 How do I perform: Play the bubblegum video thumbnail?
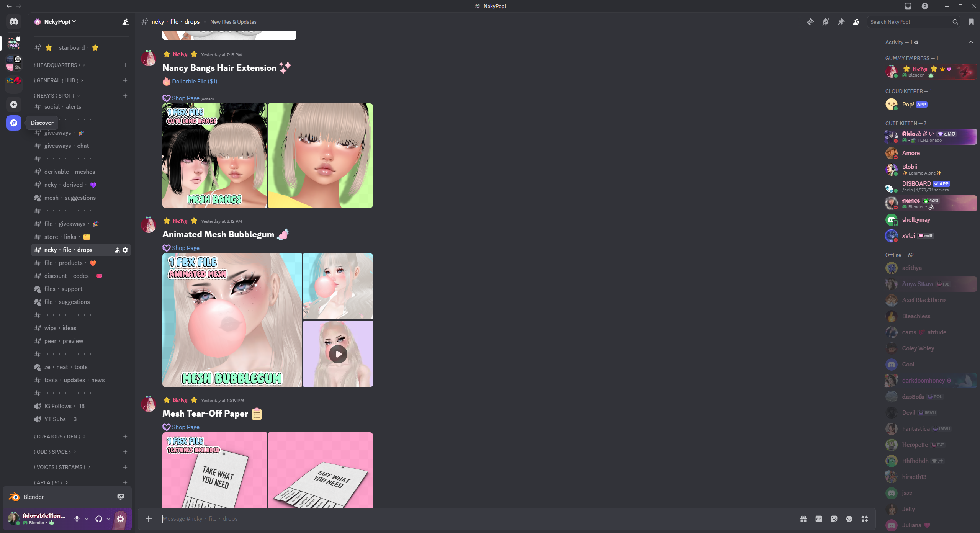tap(338, 354)
